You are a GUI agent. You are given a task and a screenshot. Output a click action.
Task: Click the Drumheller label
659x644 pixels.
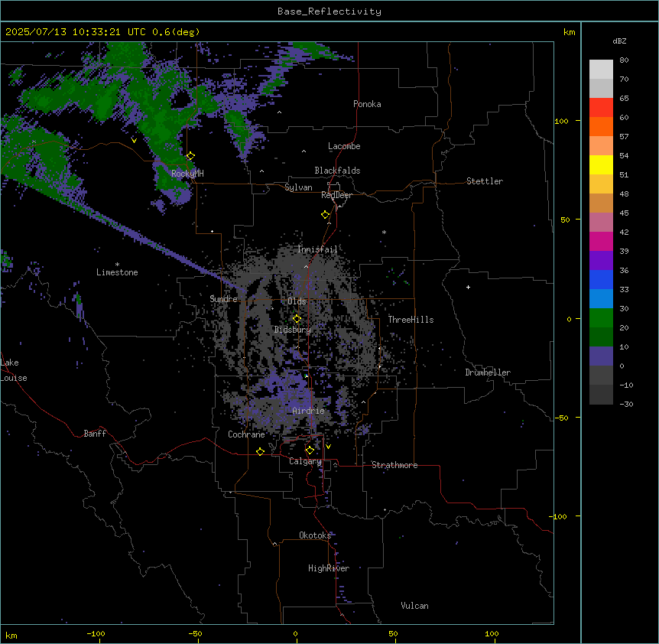(x=488, y=372)
